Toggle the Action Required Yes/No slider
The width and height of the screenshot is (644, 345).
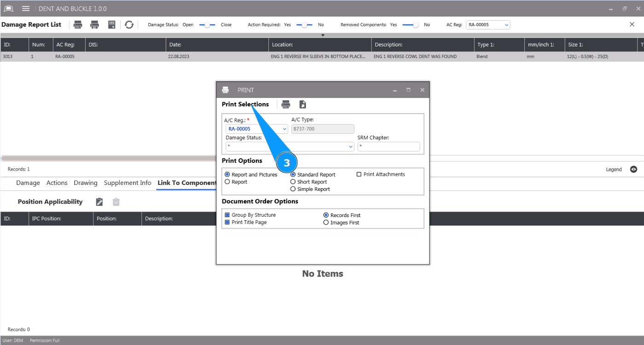[x=304, y=25]
